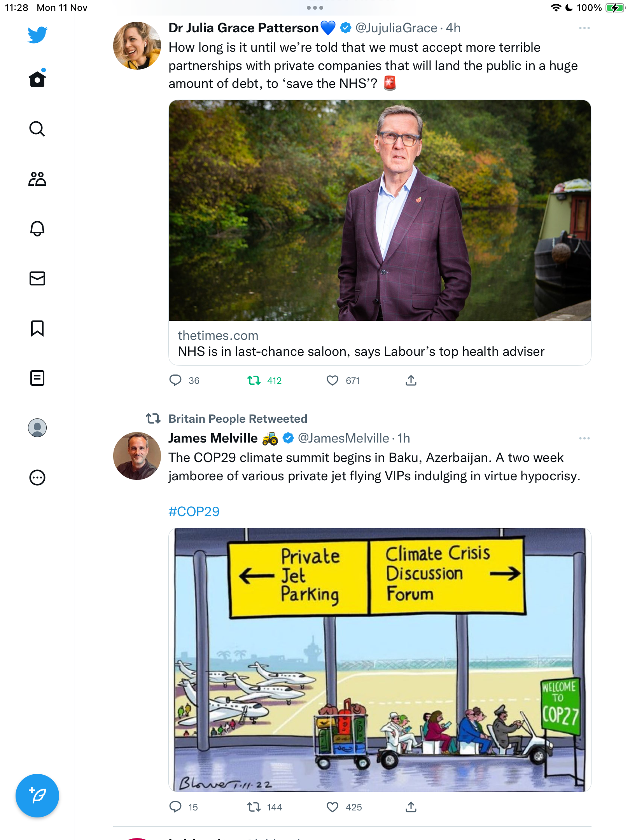The height and width of the screenshot is (840, 630).
Task: Open the Search magnifier in sidebar
Action: coord(37,129)
